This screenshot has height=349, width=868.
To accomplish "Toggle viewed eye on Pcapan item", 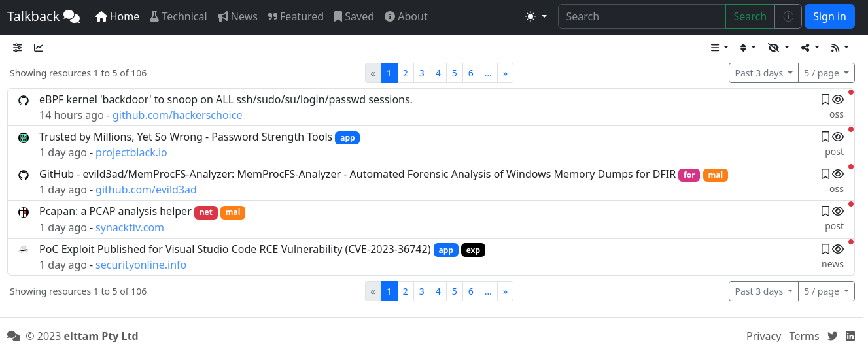I will point(838,211).
